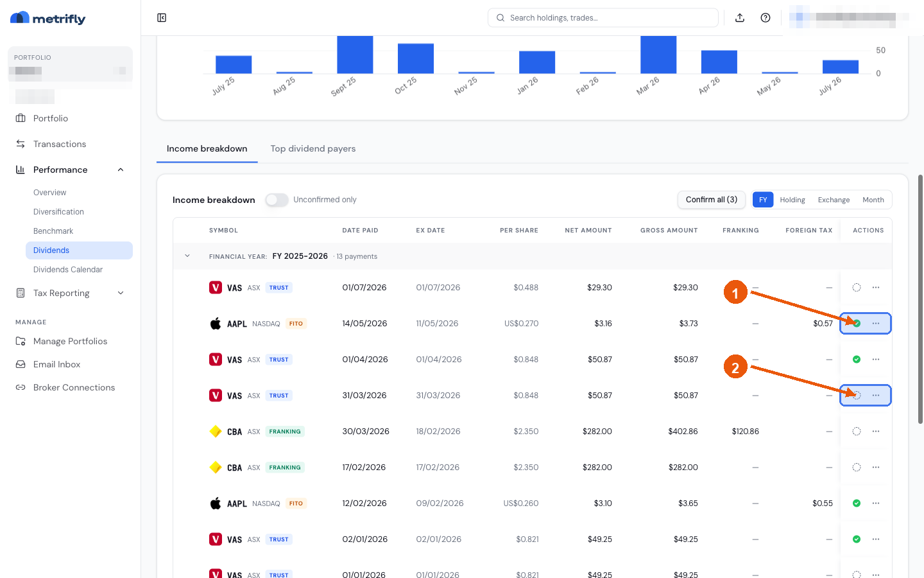This screenshot has height=578, width=924.
Task: Open the Overview page under Performance
Action: [50, 193]
